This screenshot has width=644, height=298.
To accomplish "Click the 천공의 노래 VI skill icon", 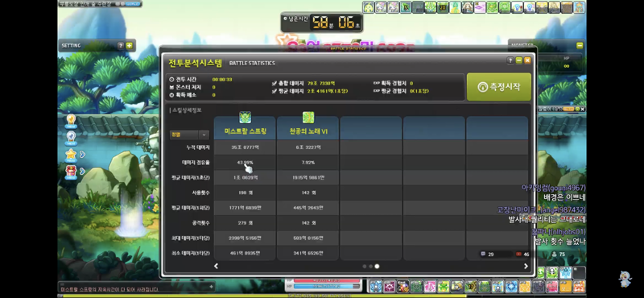I will pyautogui.click(x=308, y=118).
